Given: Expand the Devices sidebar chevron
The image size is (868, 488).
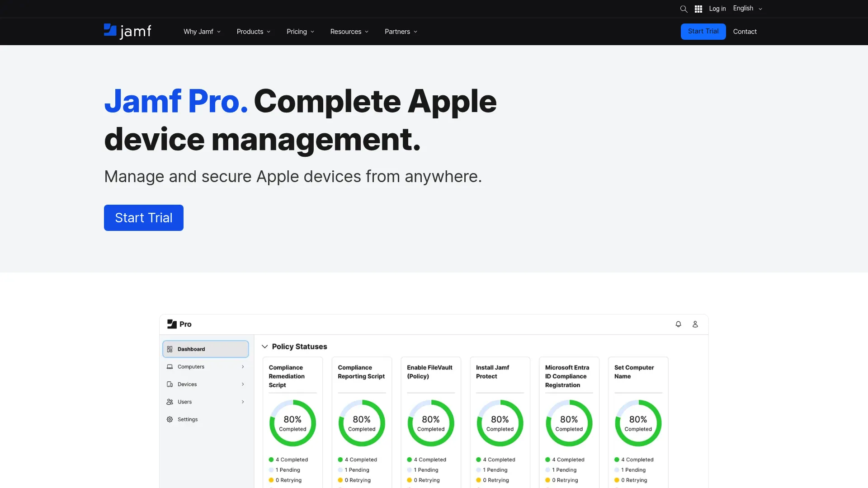Looking at the screenshot, I should (x=243, y=384).
